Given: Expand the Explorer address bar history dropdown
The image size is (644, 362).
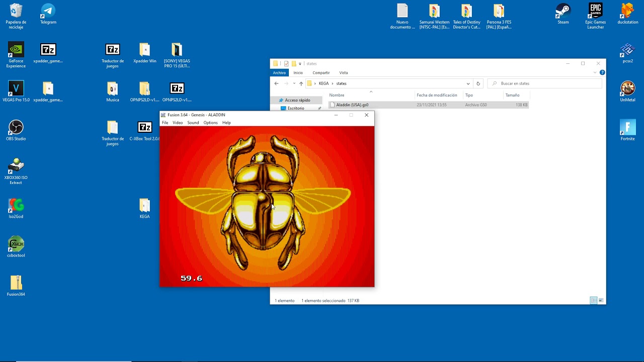Looking at the screenshot, I should pos(468,83).
